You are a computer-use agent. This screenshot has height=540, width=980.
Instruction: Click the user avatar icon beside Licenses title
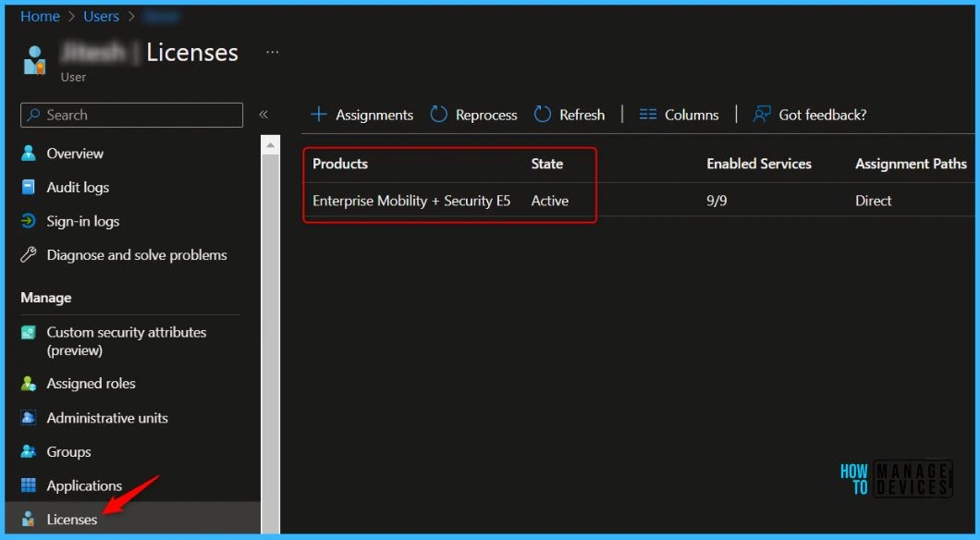pyautogui.click(x=35, y=60)
